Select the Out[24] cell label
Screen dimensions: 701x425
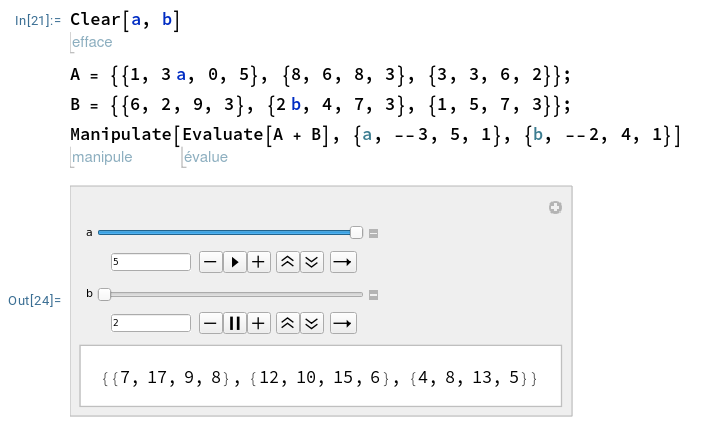34,300
